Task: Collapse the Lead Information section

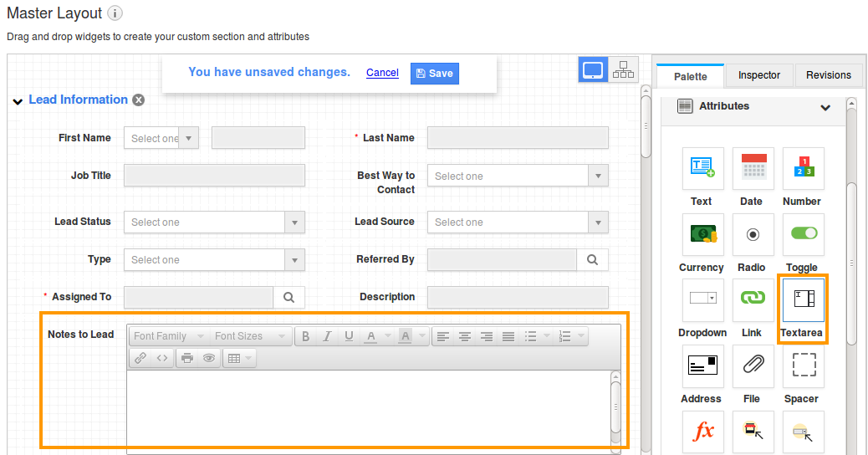Action: pyautogui.click(x=18, y=101)
